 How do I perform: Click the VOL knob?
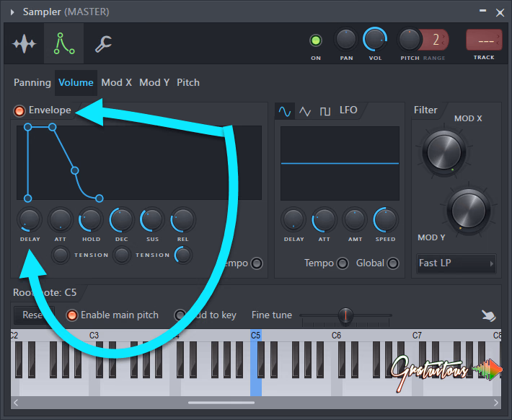pyautogui.click(x=375, y=39)
